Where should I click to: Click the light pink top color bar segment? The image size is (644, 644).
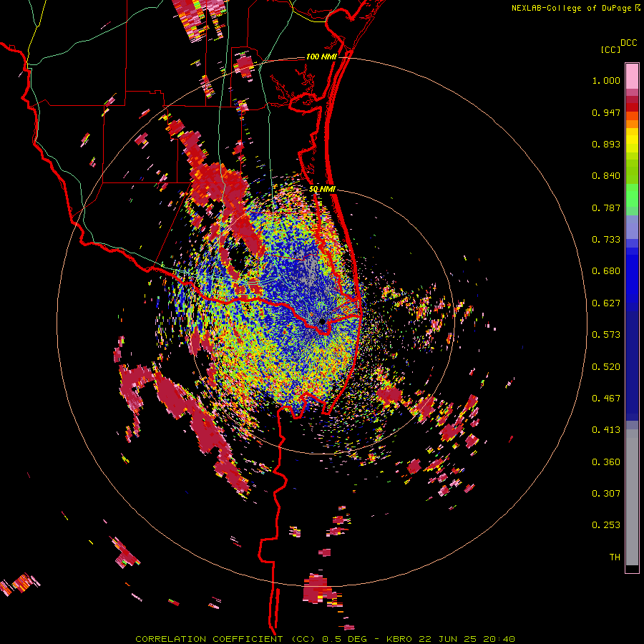632,76
